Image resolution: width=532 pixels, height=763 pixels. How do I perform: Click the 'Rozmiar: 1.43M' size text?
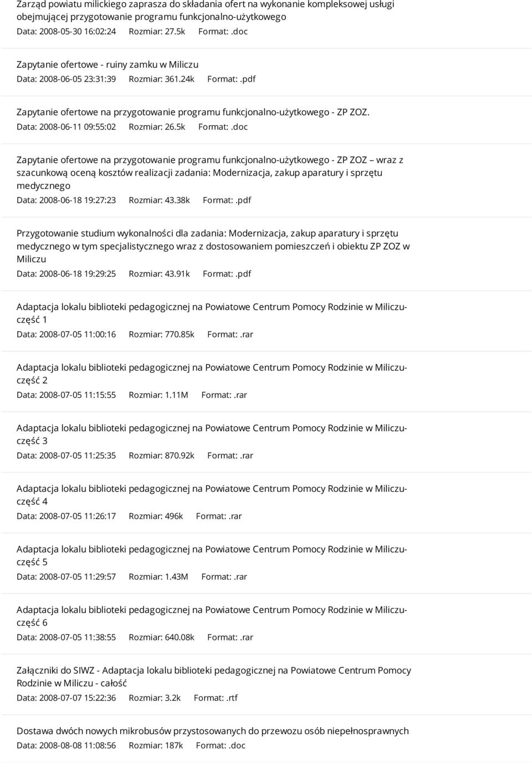(158, 577)
